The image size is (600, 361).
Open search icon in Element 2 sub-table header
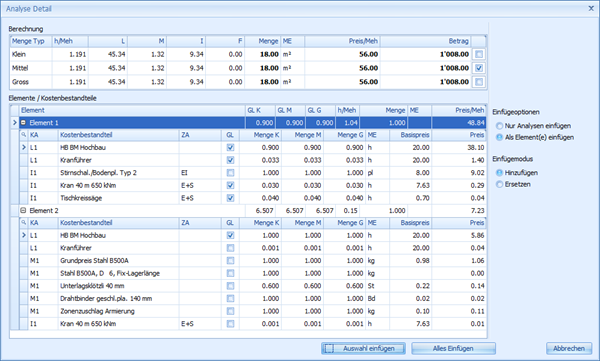click(x=24, y=222)
